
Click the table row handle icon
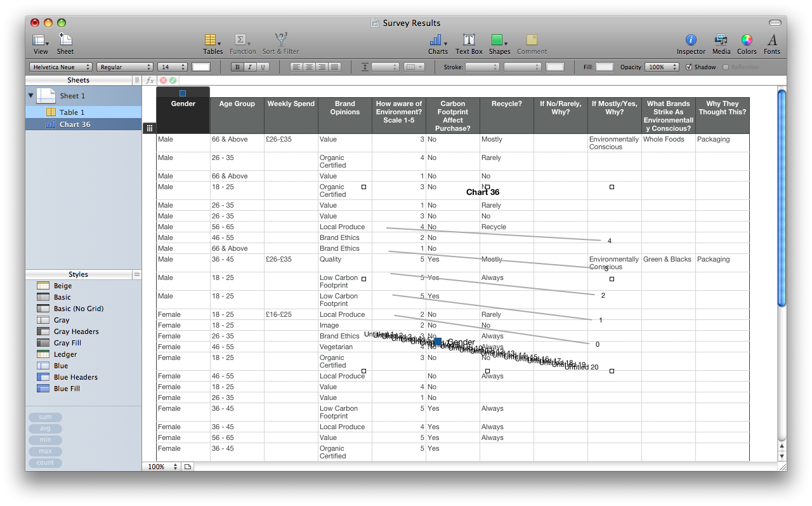[x=149, y=128]
